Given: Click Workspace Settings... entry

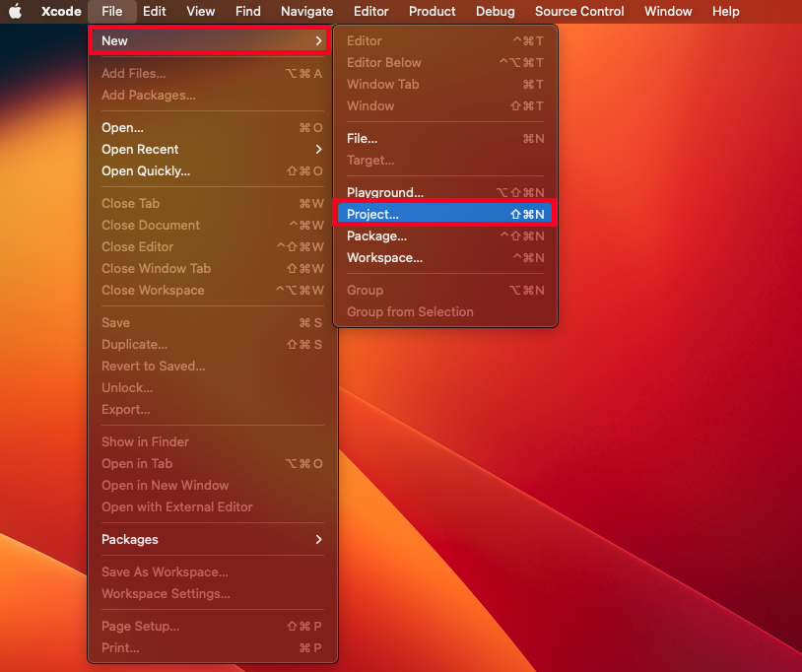Looking at the screenshot, I should pyautogui.click(x=212, y=594).
